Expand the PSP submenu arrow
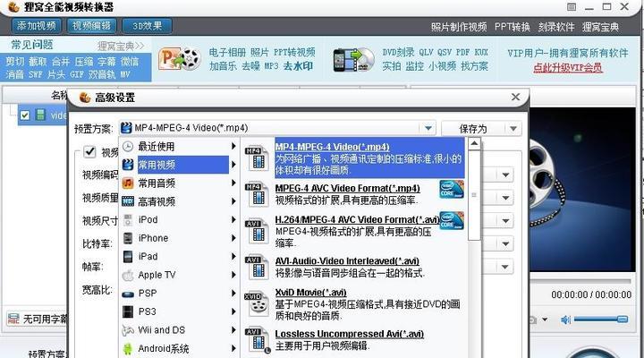 tap(233, 293)
